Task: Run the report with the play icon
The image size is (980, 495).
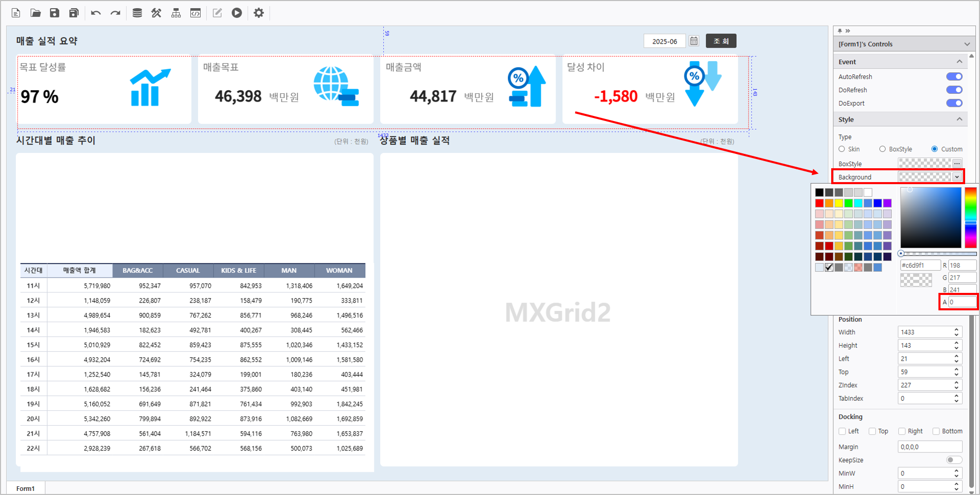Action: pyautogui.click(x=237, y=13)
